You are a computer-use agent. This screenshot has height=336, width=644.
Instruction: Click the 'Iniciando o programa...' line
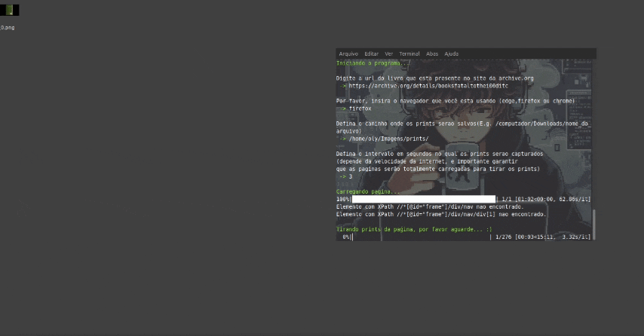coord(373,63)
